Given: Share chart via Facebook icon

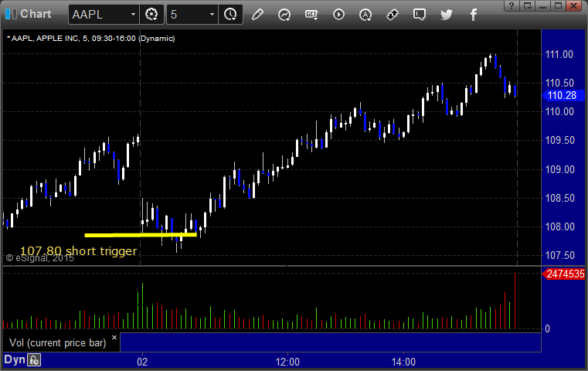Looking at the screenshot, I should point(473,15).
